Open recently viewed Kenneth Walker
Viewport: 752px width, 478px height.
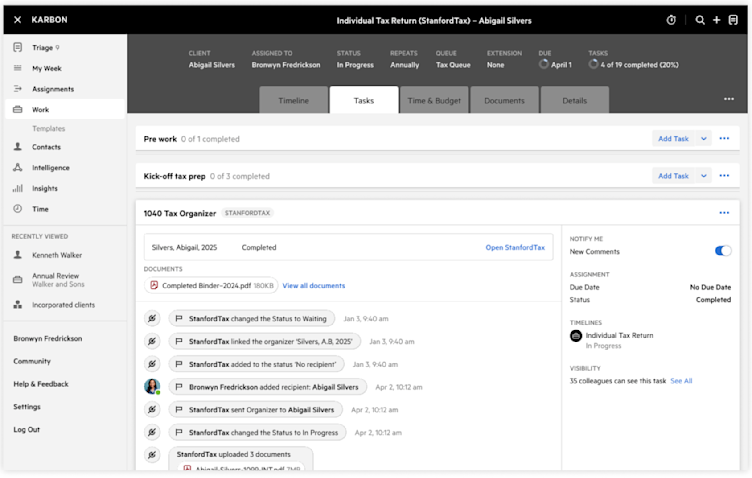coord(57,255)
